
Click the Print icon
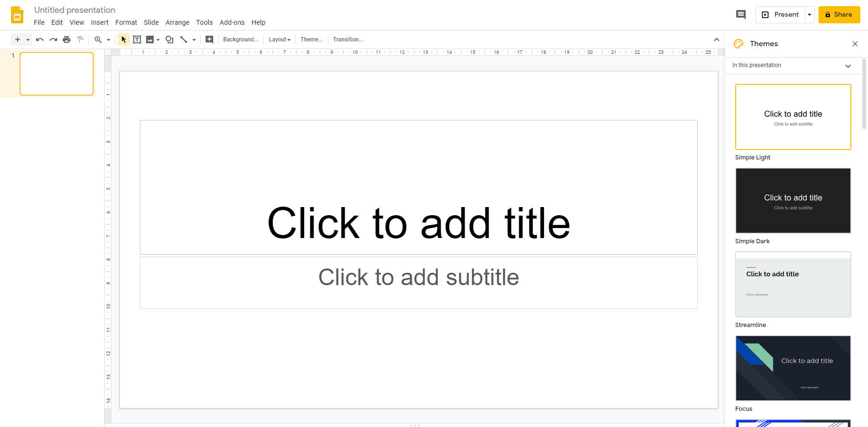pyautogui.click(x=67, y=40)
